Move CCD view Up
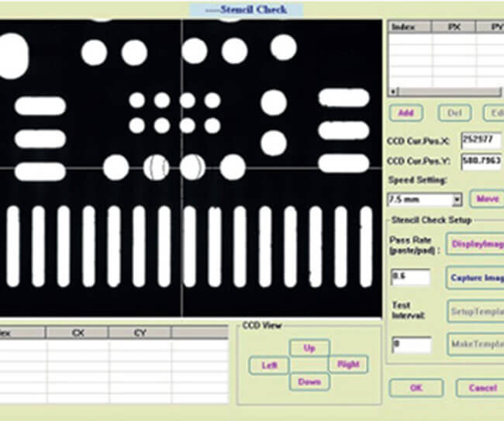This screenshot has width=504, height=421. coord(309,348)
